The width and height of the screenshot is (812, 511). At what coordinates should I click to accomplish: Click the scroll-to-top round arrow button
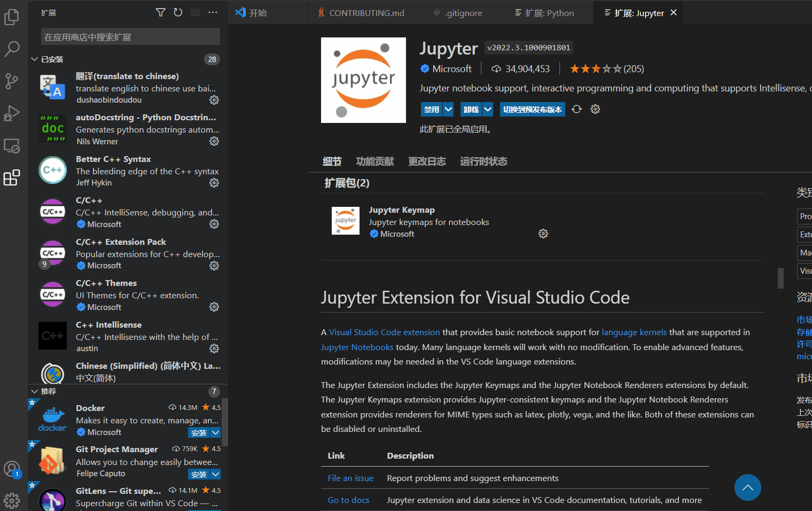[x=748, y=487]
